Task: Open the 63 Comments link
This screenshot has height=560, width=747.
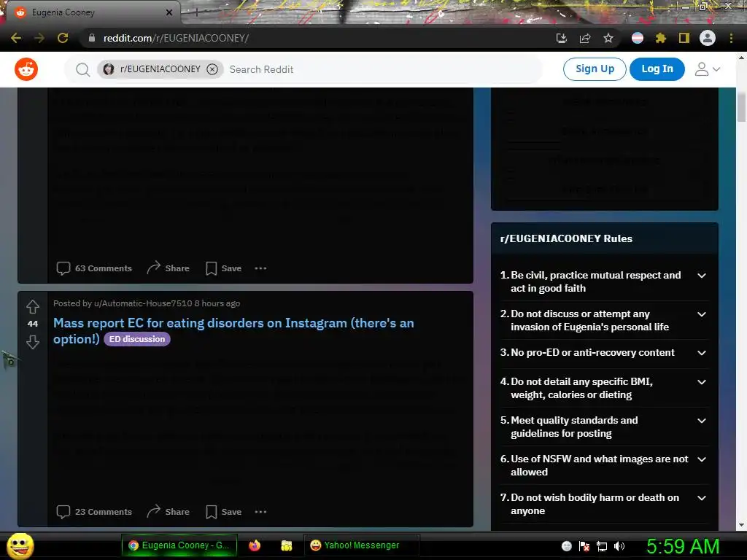Action: click(x=94, y=268)
